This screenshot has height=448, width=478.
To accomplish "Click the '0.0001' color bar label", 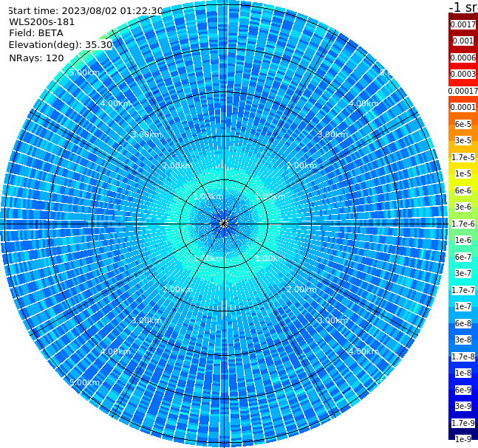I will (x=463, y=107).
